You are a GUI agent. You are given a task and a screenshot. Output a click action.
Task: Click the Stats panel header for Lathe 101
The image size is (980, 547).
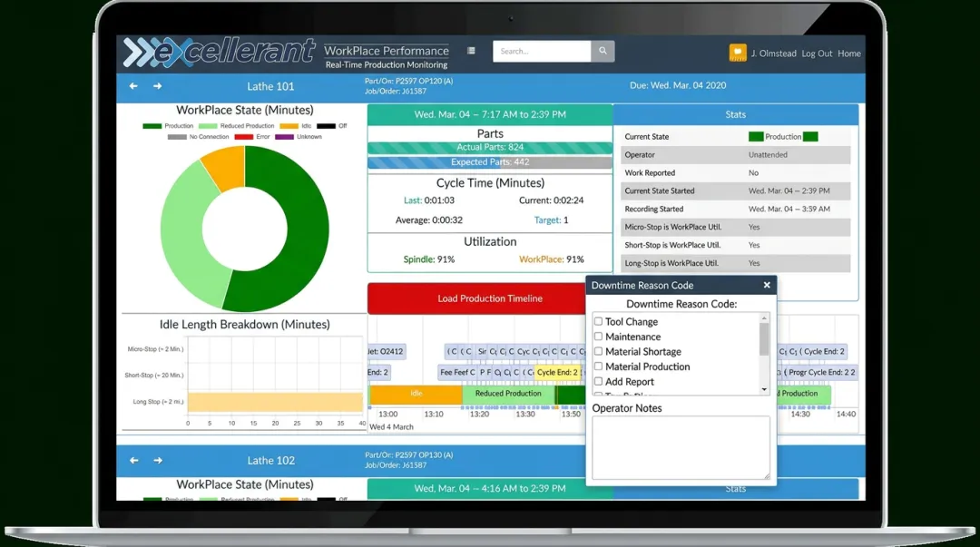(x=736, y=114)
